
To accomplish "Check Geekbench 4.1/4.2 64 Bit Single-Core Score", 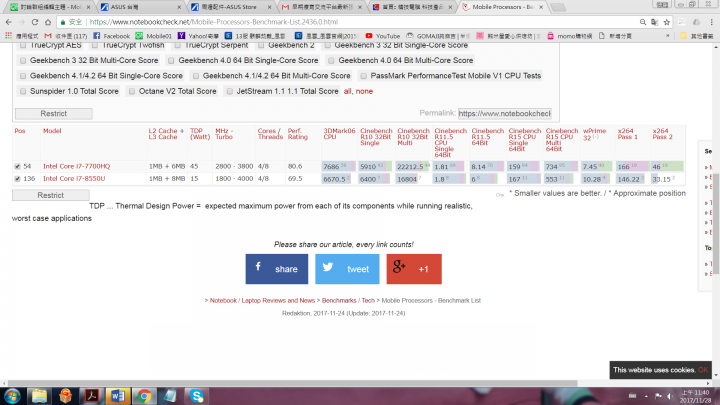I will 23,76.
